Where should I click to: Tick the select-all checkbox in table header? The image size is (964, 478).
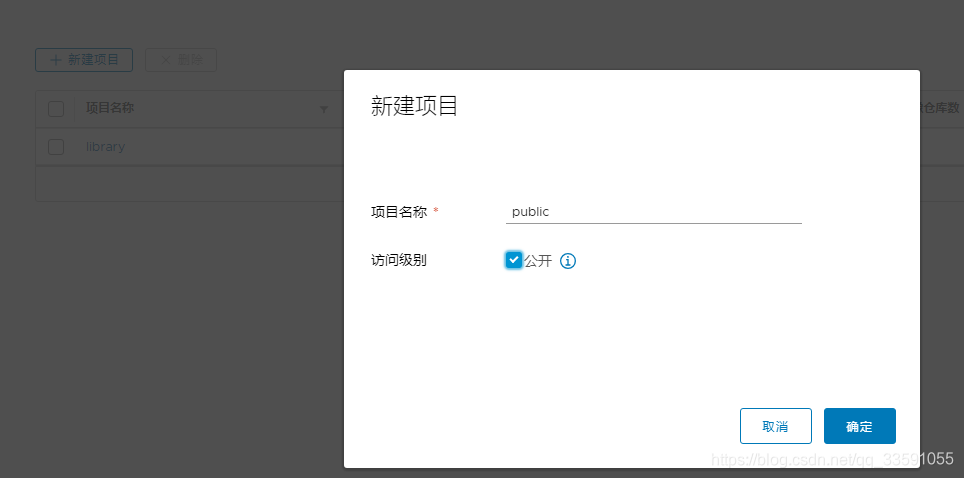pos(56,109)
